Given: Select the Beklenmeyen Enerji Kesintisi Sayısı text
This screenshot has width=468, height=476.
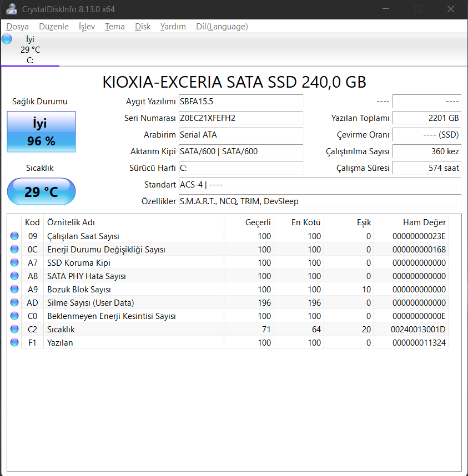Looking at the screenshot, I should click(112, 316).
